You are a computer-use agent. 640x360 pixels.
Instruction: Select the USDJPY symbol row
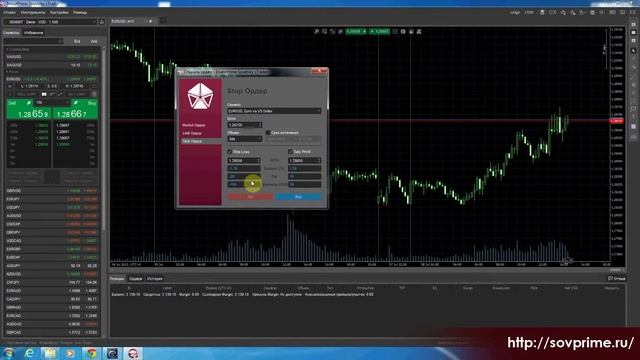pos(51,207)
